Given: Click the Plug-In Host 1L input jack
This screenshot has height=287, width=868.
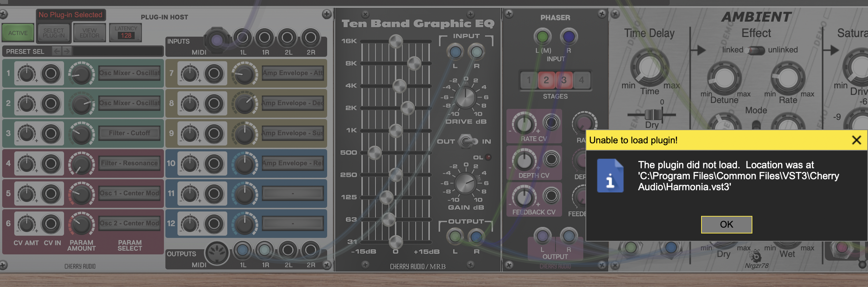Looking at the screenshot, I should click(x=243, y=37).
